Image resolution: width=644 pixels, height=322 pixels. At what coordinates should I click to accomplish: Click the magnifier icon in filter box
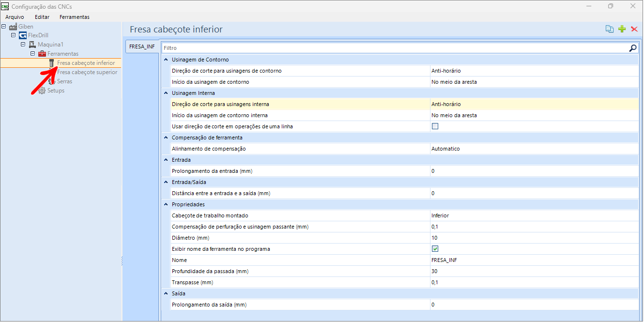click(x=632, y=48)
